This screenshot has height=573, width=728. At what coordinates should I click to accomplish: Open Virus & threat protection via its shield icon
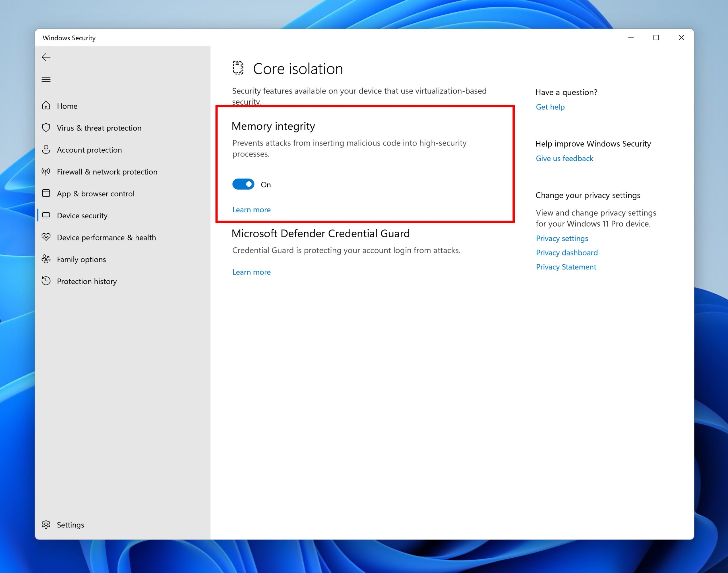[x=46, y=128]
